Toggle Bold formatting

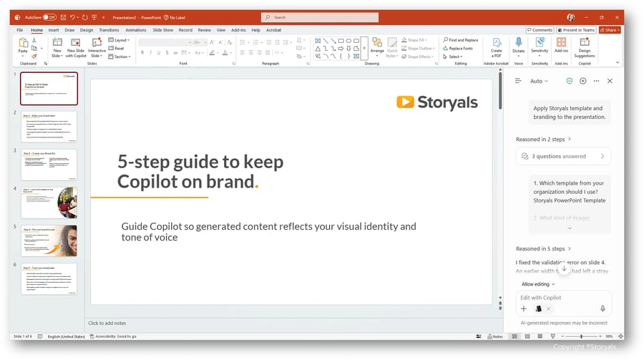click(142, 52)
